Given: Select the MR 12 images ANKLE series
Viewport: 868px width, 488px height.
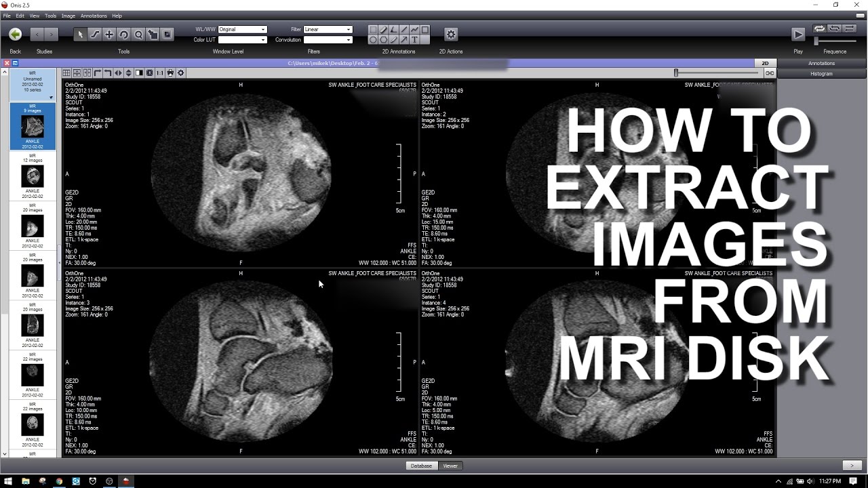Looking at the screenshot, I should [33, 176].
